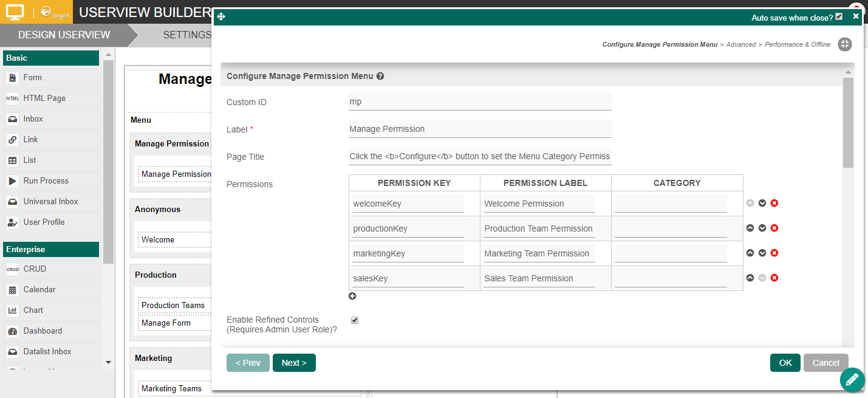868x398 pixels.
Task: Collapse the Basic palette section
Action: click(51, 58)
